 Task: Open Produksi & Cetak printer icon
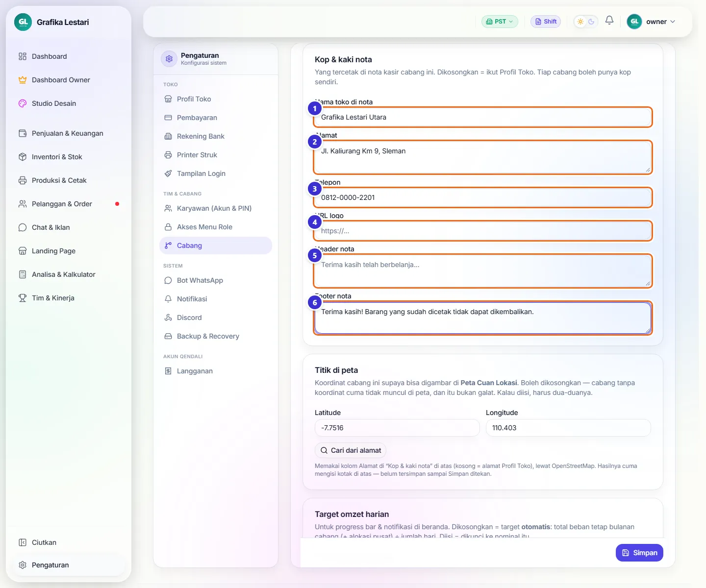pos(23,180)
